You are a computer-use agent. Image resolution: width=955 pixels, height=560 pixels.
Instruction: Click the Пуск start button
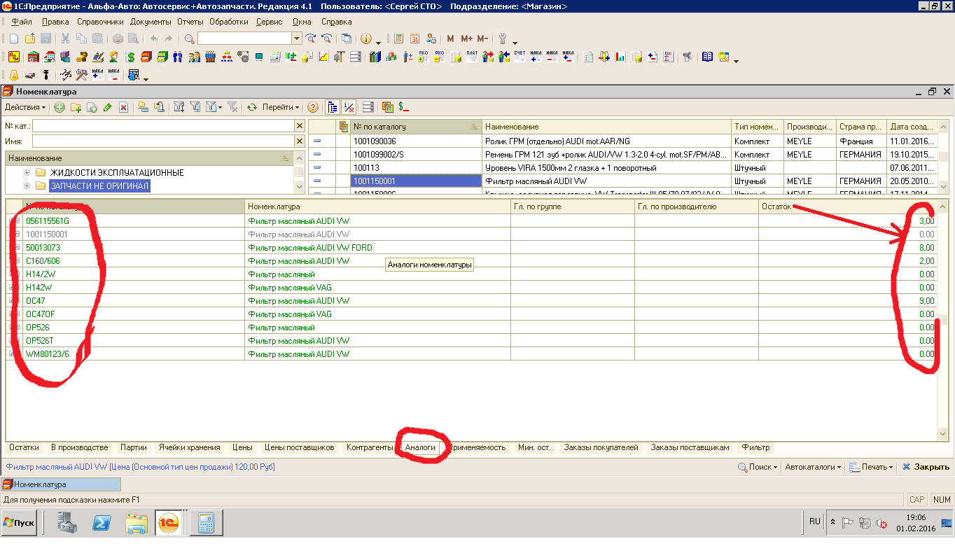click(19, 523)
